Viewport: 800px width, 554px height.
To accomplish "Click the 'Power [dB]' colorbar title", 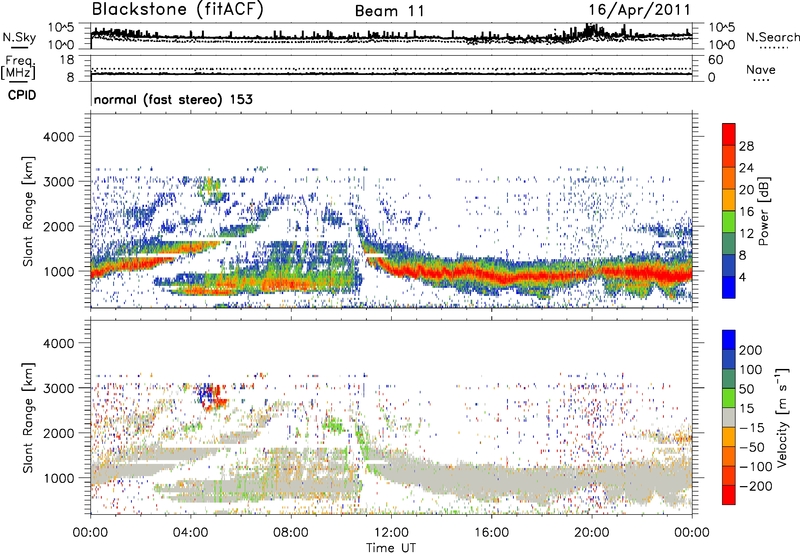I will [x=764, y=211].
